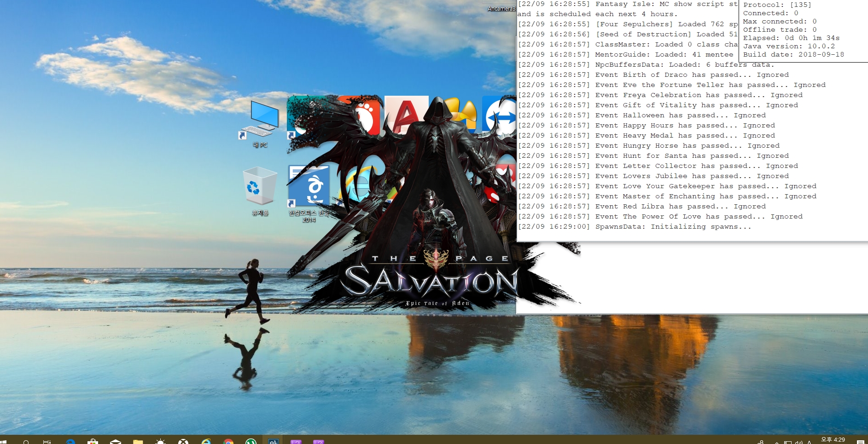
Task: Launch Google Chrome from the taskbar
Action: [x=228, y=442]
